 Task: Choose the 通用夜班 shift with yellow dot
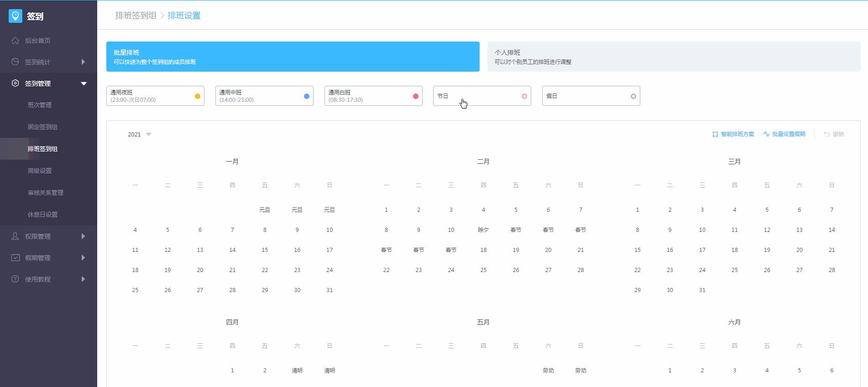(x=155, y=96)
